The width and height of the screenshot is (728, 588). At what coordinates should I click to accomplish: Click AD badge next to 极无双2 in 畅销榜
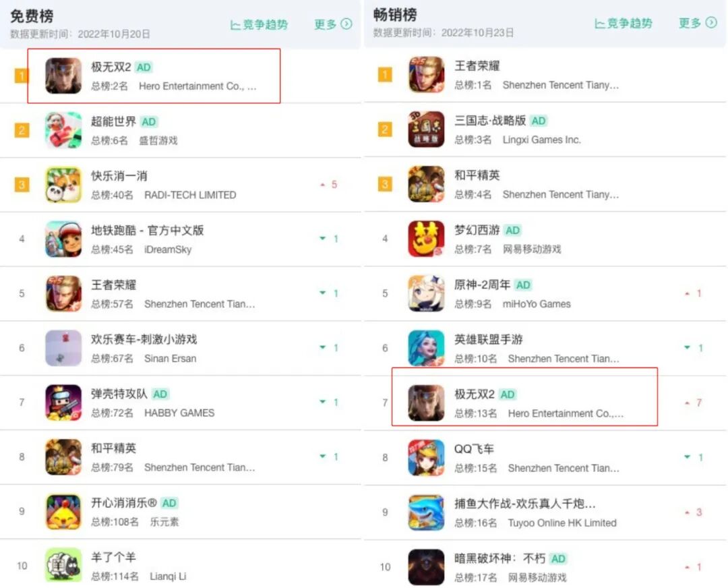tap(507, 394)
